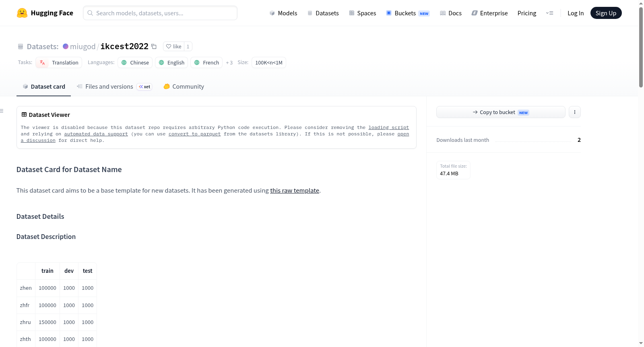The height and width of the screenshot is (347, 644).
Task: Open the miugod user profile link
Action: 83,46
